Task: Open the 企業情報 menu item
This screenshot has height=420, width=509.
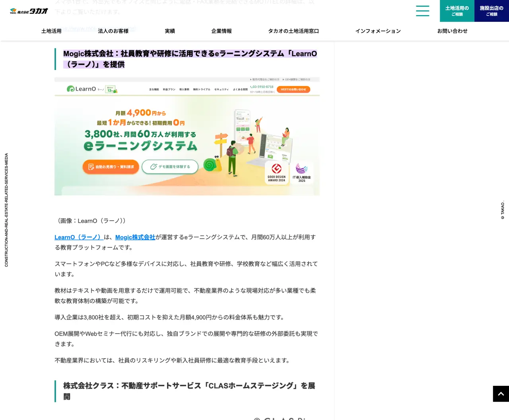Action: (x=221, y=31)
